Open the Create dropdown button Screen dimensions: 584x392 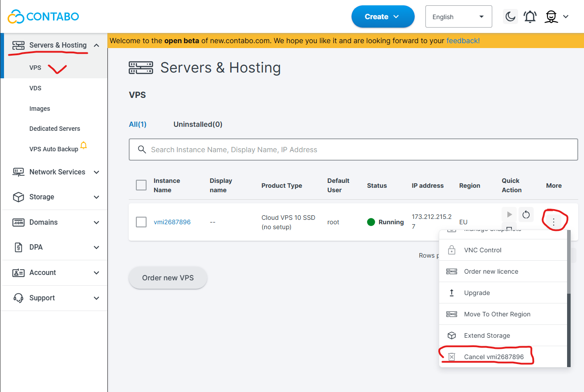click(x=383, y=17)
